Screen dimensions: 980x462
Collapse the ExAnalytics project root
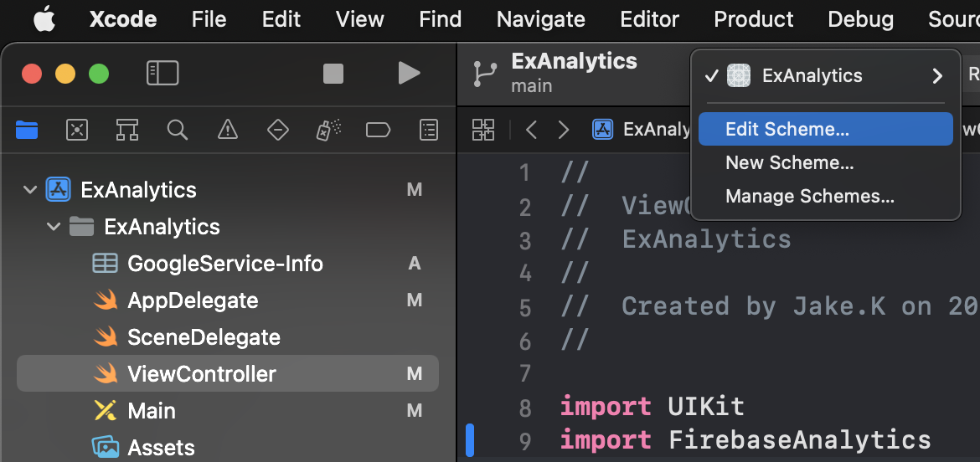coord(30,190)
